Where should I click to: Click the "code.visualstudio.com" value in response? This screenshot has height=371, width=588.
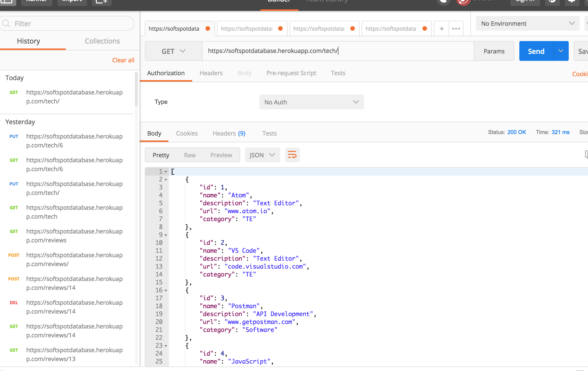point(265,267)
